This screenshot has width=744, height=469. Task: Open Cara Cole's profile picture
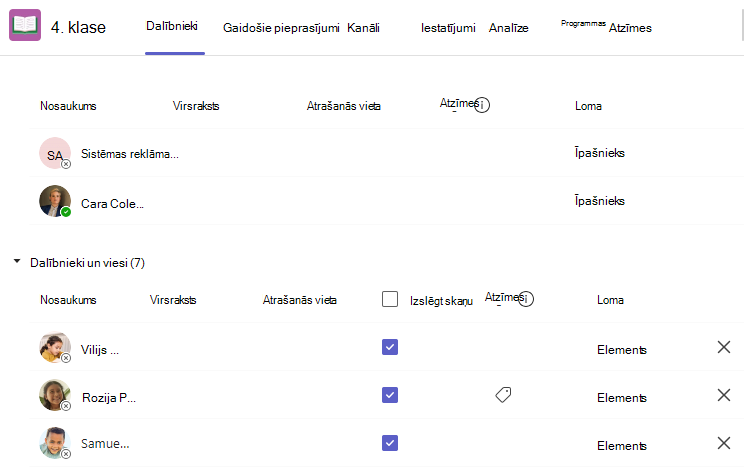(55, 201)
